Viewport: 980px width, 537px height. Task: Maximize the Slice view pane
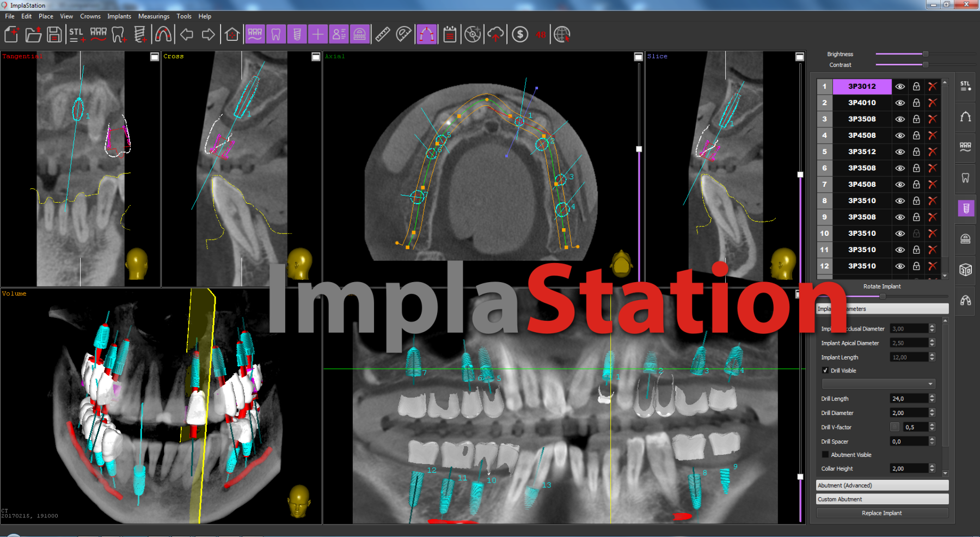click(800, 57)
